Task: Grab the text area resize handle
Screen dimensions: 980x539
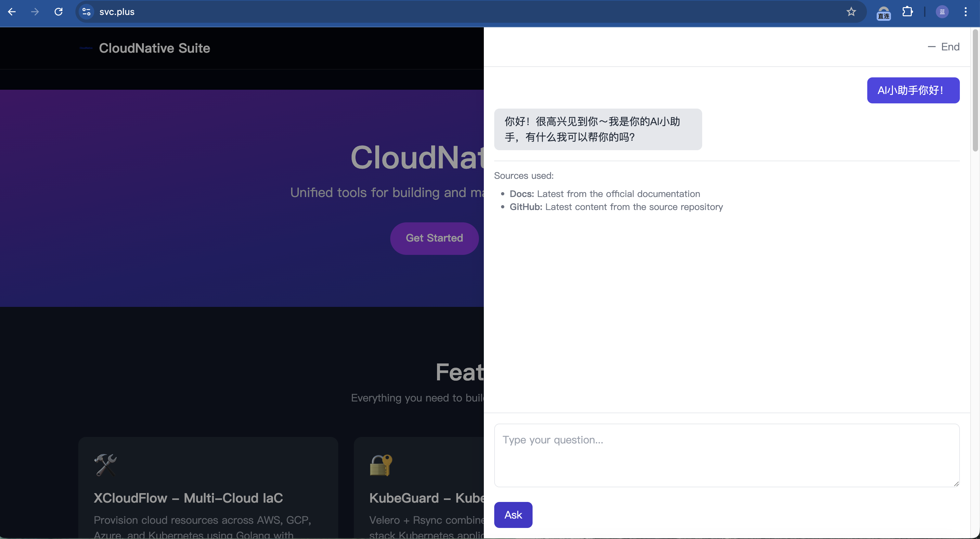Action: click(x=956, y=483)
